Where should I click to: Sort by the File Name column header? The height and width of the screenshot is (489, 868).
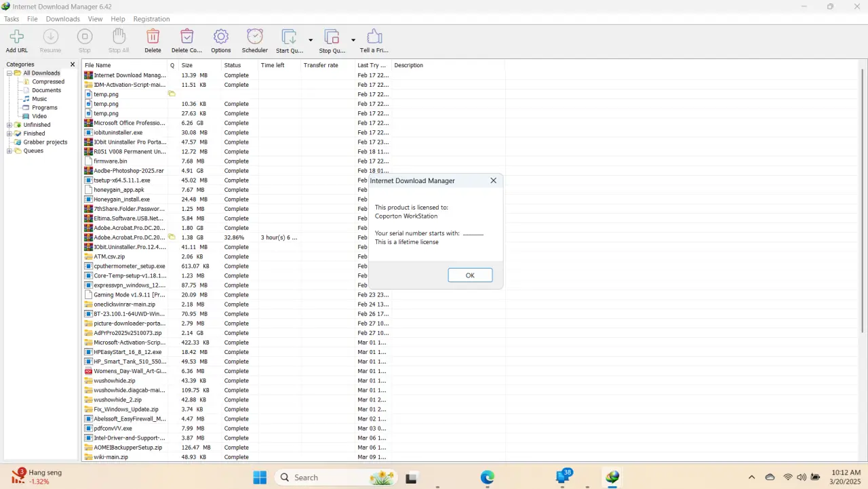pyautogui.click(x=125, y=65)
